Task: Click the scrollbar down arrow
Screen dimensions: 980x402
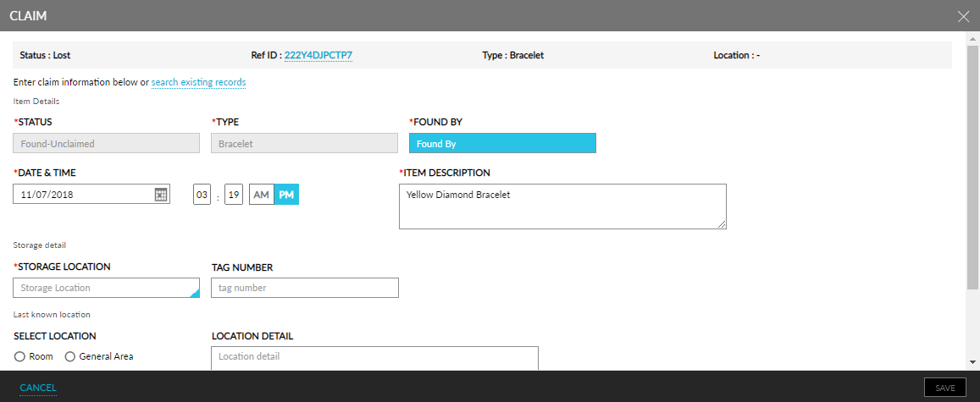Action: 972,361
